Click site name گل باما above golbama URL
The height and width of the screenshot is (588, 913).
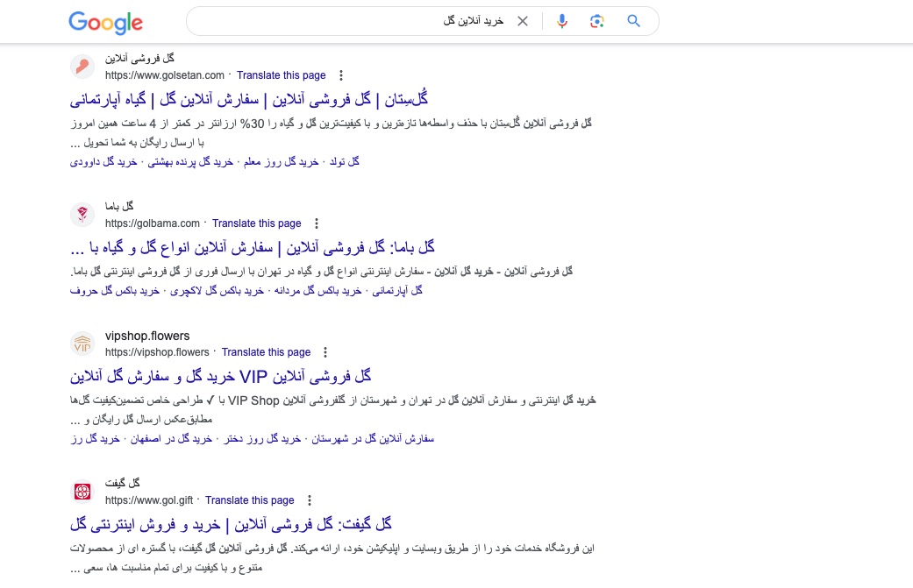(119, 207)
